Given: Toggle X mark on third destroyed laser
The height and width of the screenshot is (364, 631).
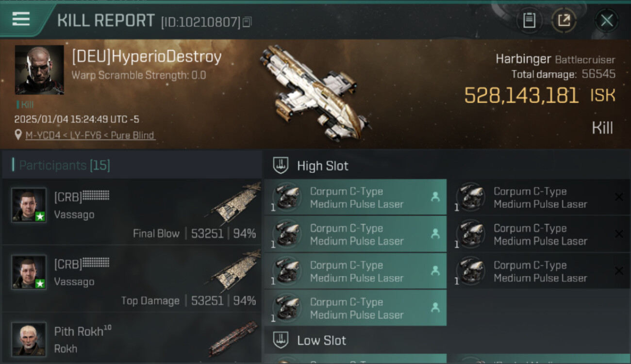Looking at the screenshot, I should click(x=619, y=271).
